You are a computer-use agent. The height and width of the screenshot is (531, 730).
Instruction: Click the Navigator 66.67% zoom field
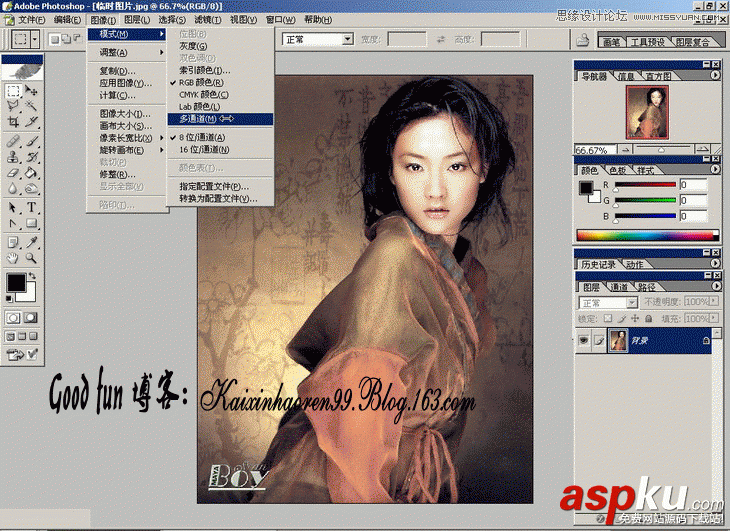(595, 150)
